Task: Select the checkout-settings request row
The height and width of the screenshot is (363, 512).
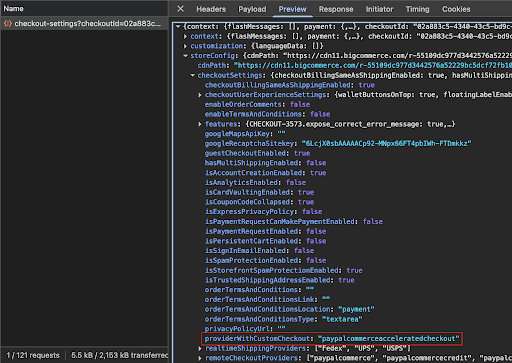Action: [84, 24]
